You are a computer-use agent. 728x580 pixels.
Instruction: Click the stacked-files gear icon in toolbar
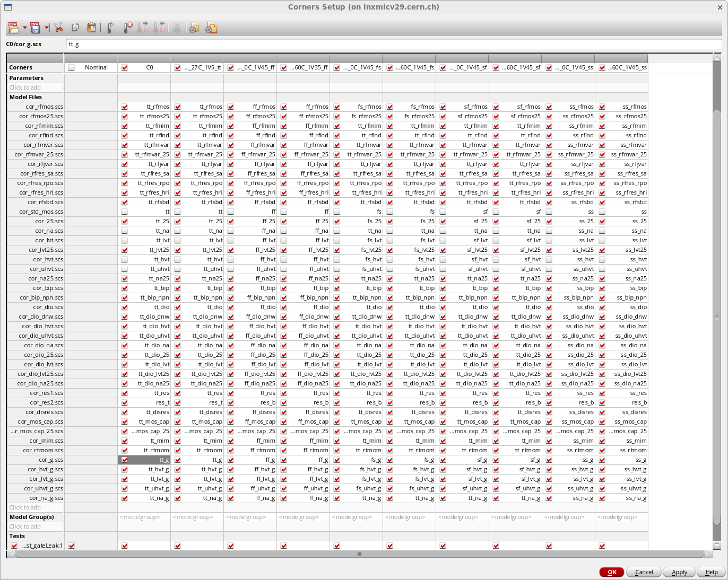211,28
